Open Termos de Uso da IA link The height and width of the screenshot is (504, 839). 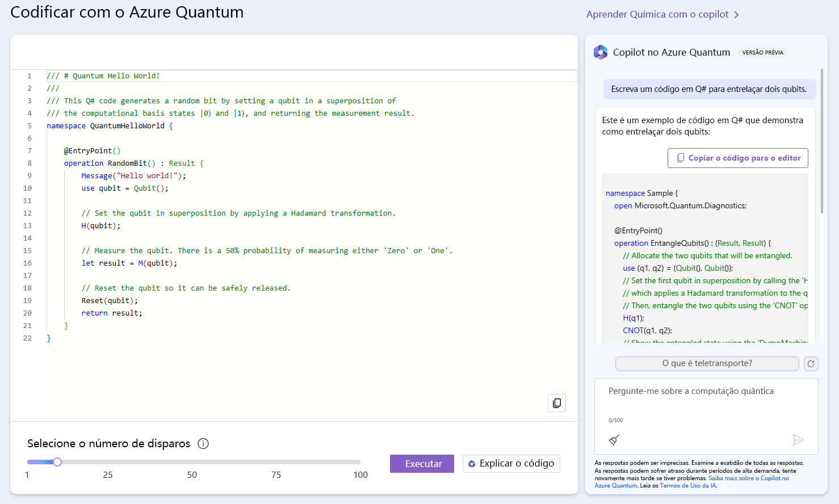688,485
